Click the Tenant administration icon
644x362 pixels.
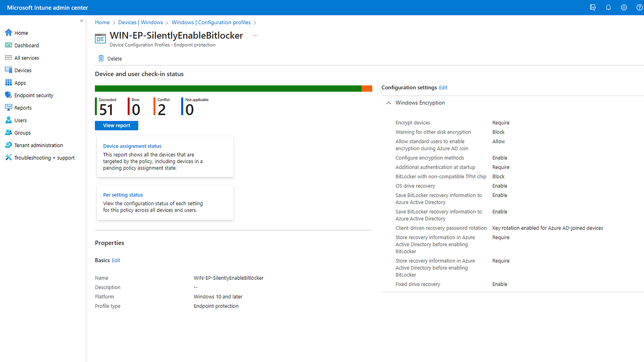[9, 145]
